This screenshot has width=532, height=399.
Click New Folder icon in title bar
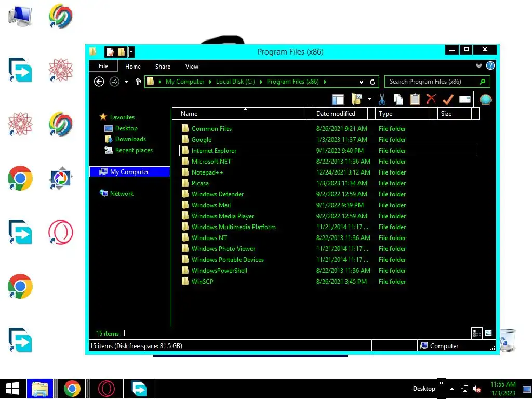[121, 52]
